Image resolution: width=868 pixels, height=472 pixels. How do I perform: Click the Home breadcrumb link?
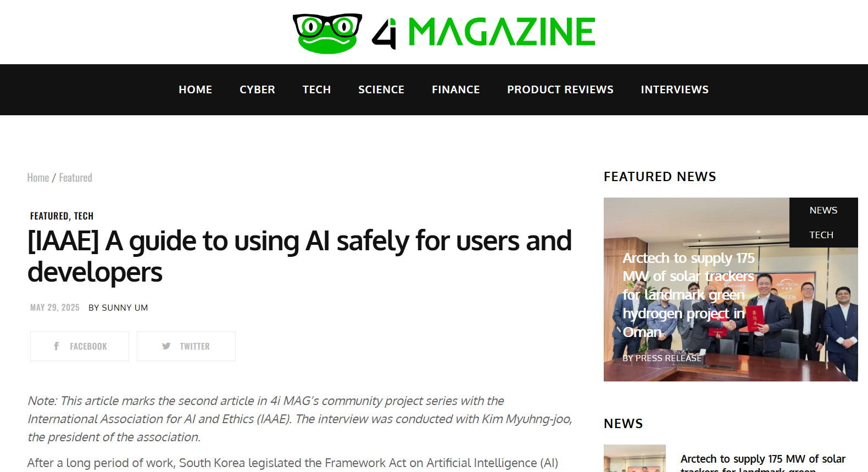pos(38,178)
